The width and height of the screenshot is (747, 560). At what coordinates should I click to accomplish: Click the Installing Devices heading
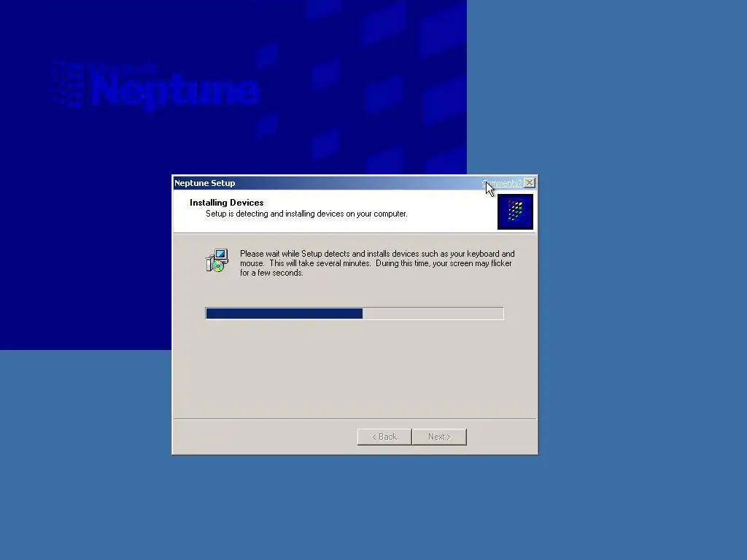coord(226,203)
